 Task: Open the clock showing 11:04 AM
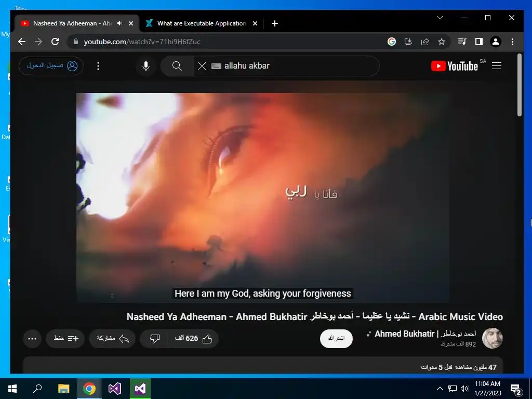[x=487, y=389]
